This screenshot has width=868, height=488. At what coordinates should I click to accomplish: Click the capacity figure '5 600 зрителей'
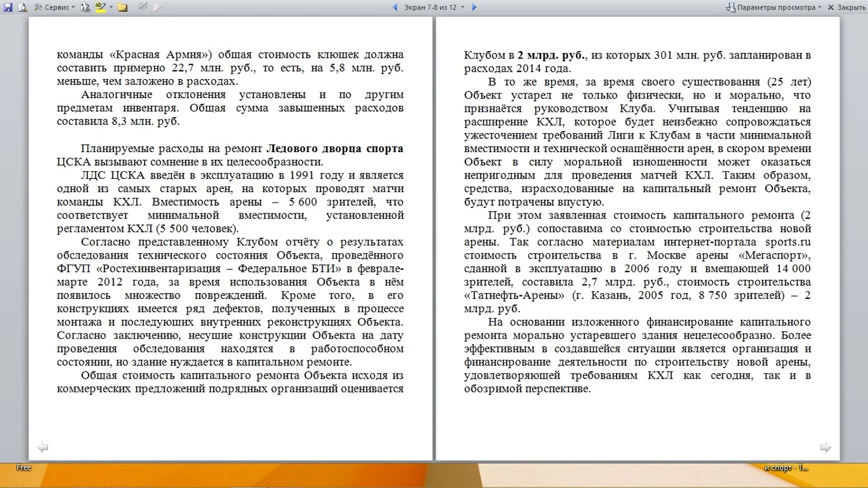(x=333, y=202)
